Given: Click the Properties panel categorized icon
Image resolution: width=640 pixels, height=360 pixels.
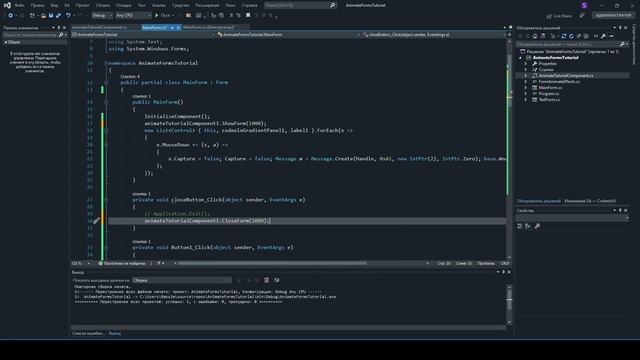Looking at the screenshot, I should tap(520, 226).
